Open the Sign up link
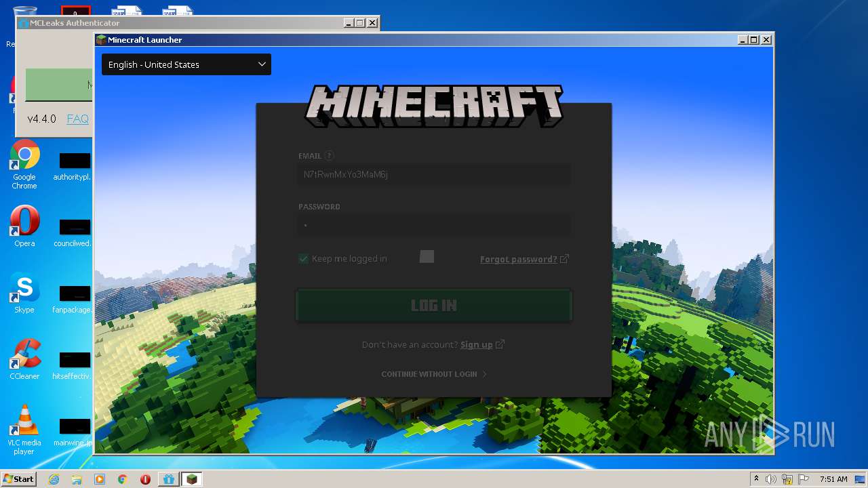 pos(476,344)
